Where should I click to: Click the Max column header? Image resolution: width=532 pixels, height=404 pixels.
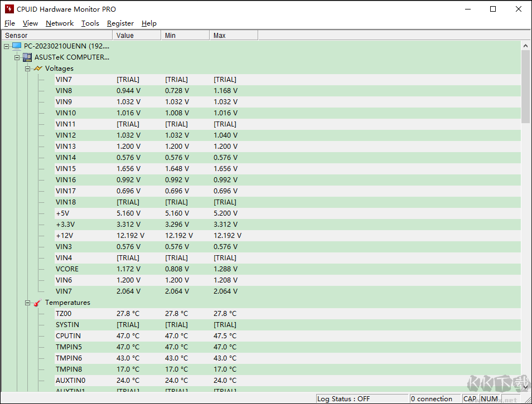pos(234,36)
